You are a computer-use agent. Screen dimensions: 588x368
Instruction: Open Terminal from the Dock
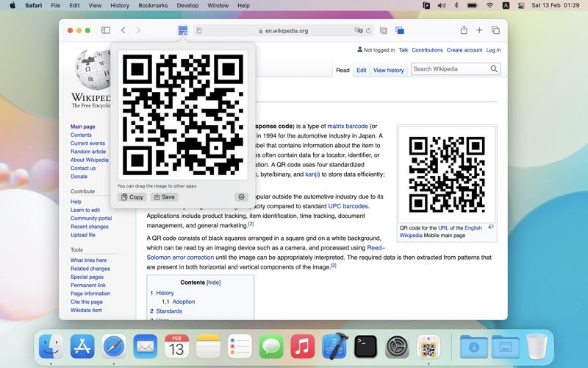tap(365, 346)
